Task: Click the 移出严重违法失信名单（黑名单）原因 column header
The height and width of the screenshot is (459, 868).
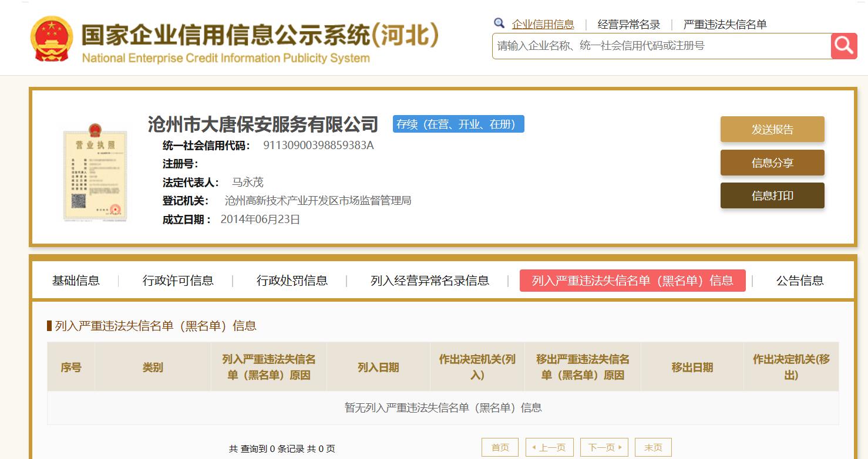Action: [583, 367]
